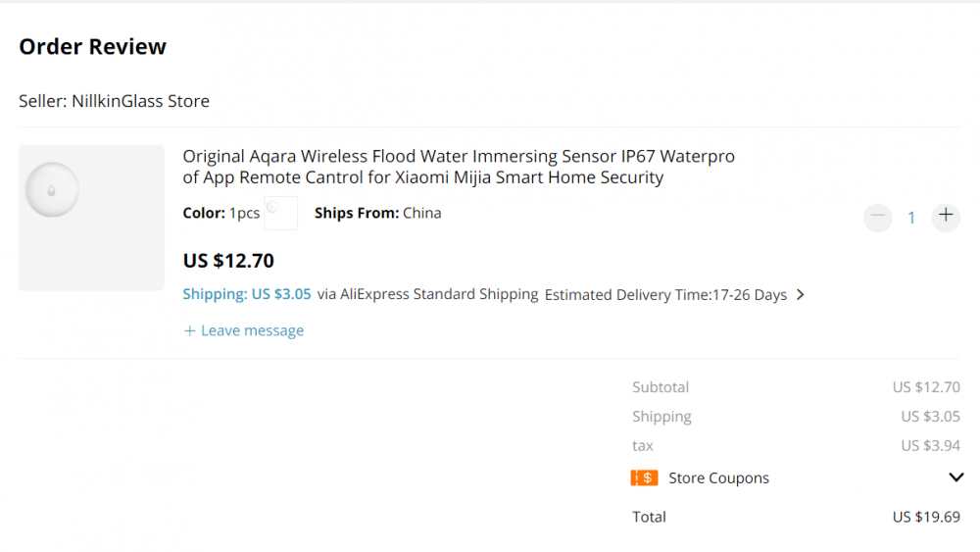
Task: Click the Total US $19.69 amount
Action: (925, 517)
